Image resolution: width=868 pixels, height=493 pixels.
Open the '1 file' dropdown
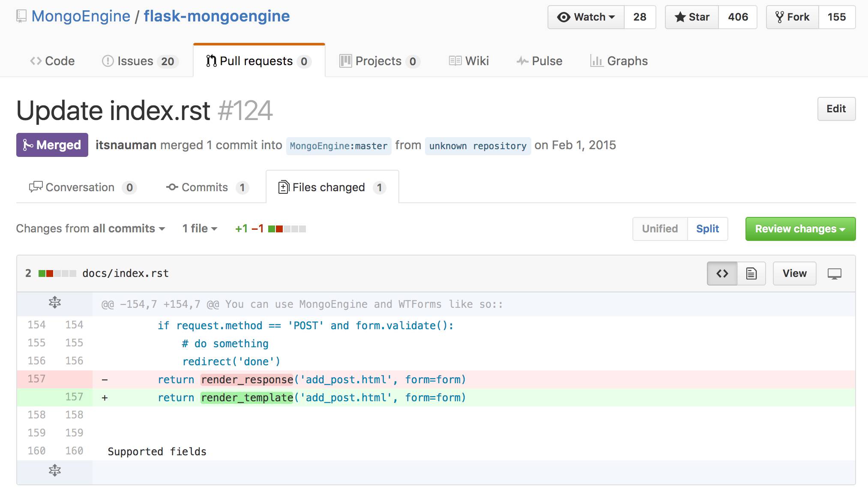click(200, 229)
